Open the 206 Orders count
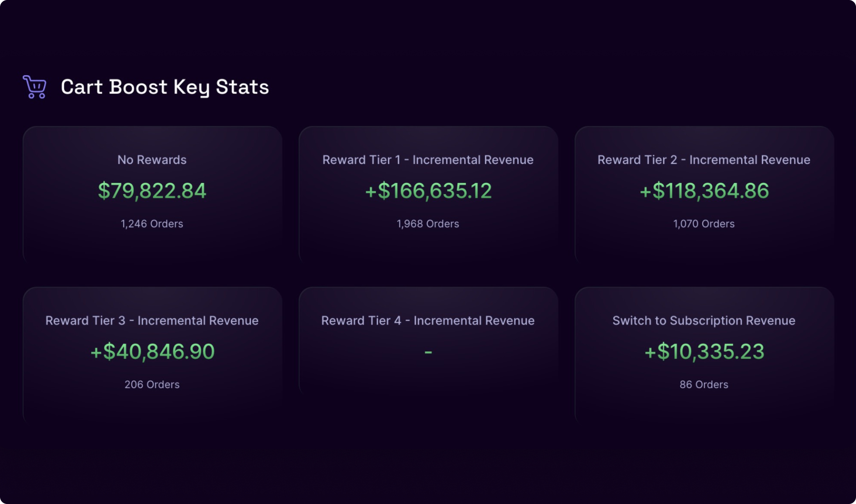Image resolution: width=856 pixels, height=504 pixels. point(152,385)
